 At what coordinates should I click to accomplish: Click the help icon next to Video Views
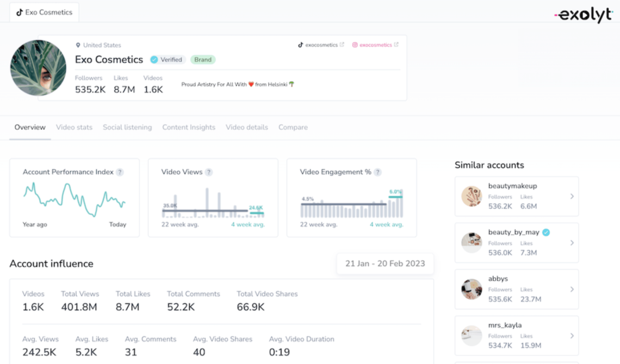[209, 172]
